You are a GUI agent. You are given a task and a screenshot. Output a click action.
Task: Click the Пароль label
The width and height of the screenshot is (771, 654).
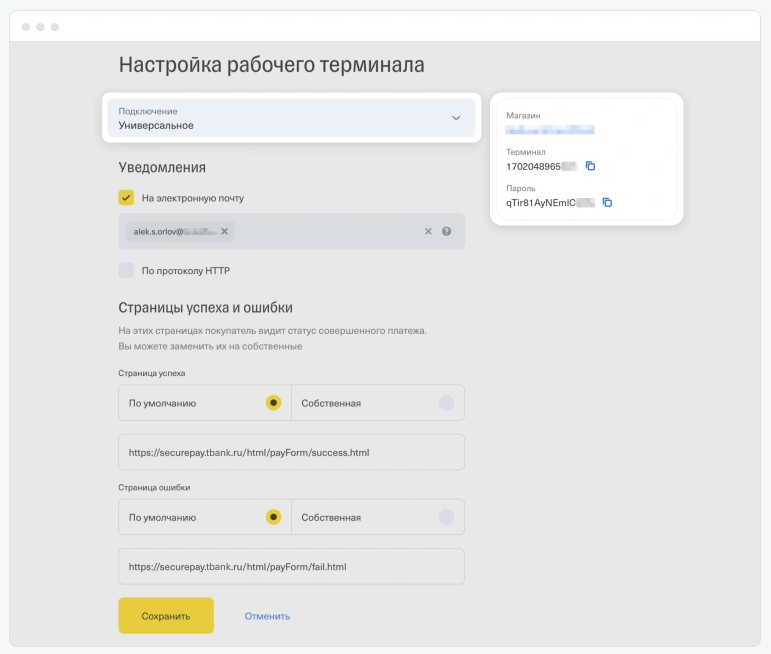point(521,188)
